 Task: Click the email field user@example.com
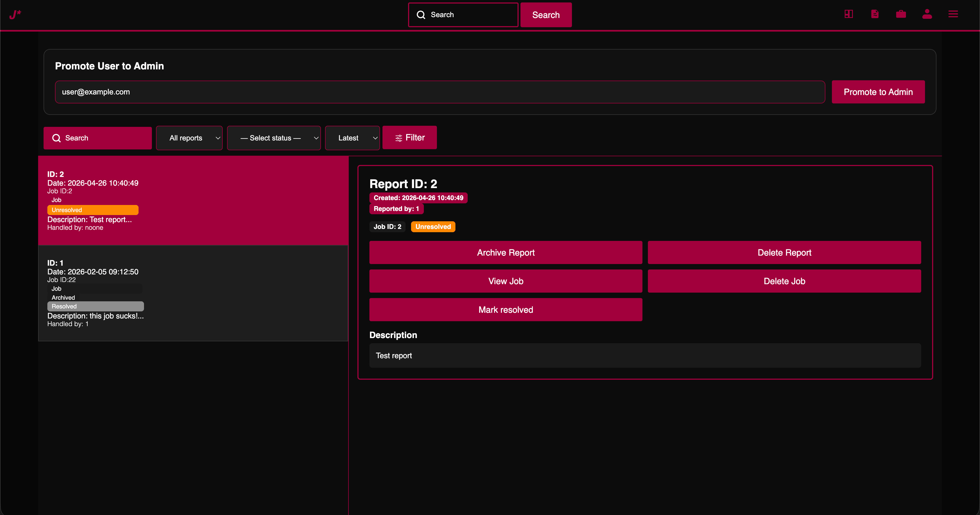click(x=439, y=92)
